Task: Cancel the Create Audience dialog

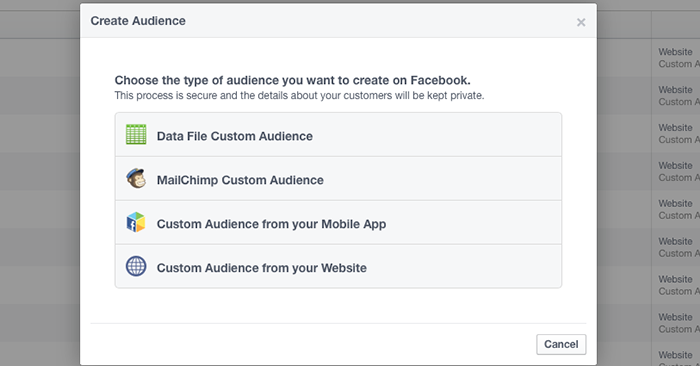Action: point(561,345)
